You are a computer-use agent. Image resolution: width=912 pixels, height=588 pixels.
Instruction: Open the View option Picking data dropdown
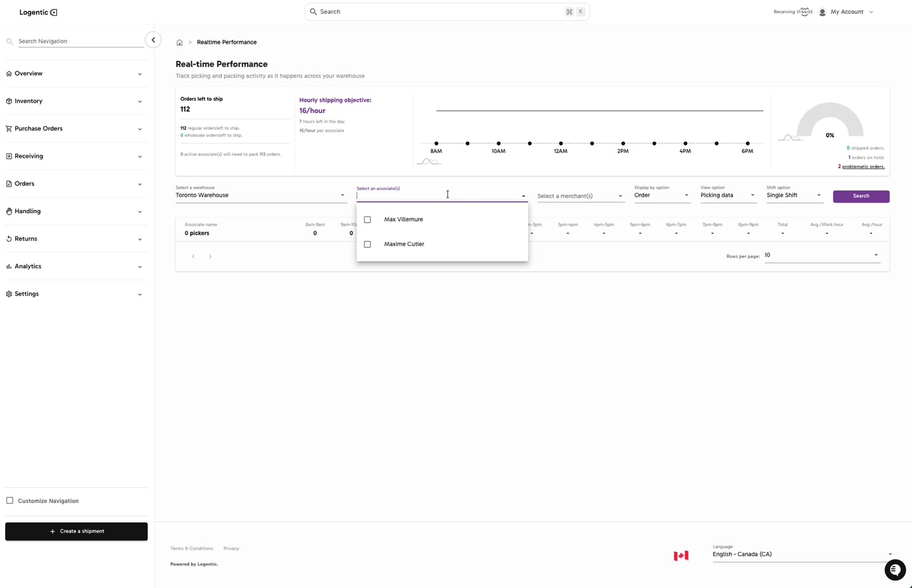(x=728, y=195)
